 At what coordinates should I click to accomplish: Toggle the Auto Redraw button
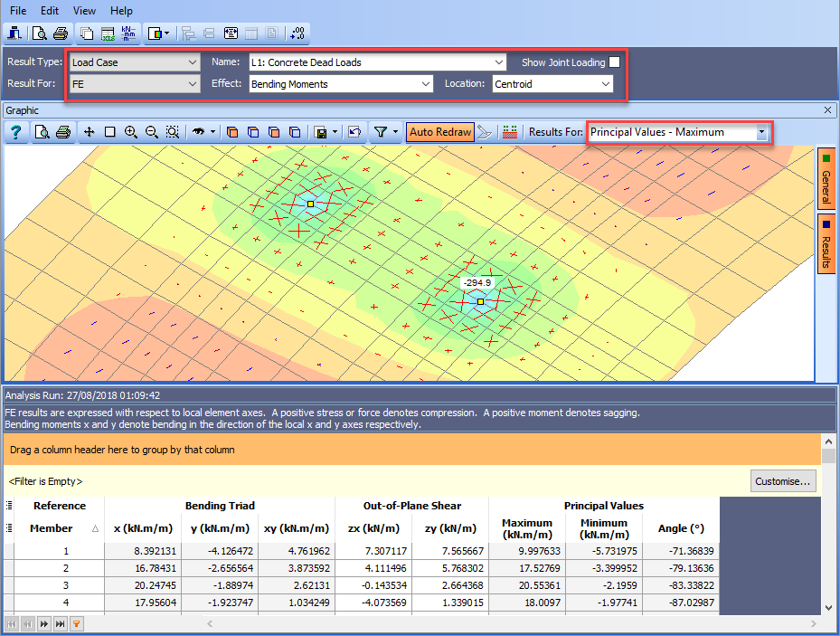440,132
